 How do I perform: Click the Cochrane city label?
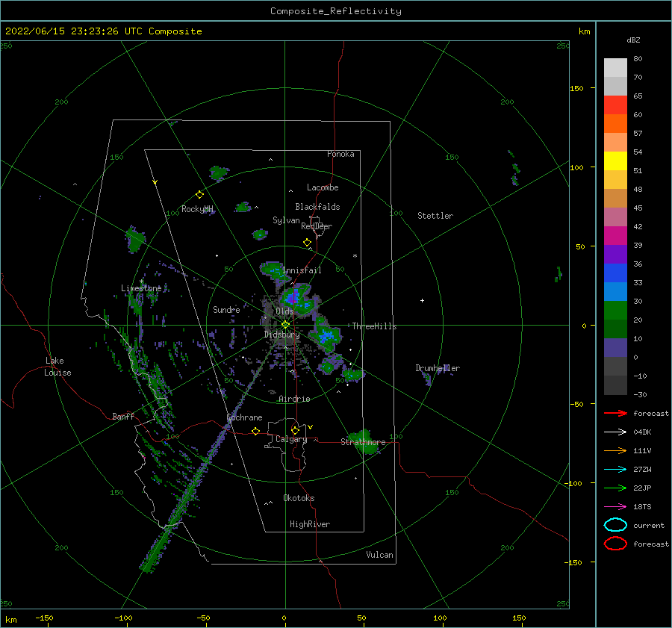[244, 417]
